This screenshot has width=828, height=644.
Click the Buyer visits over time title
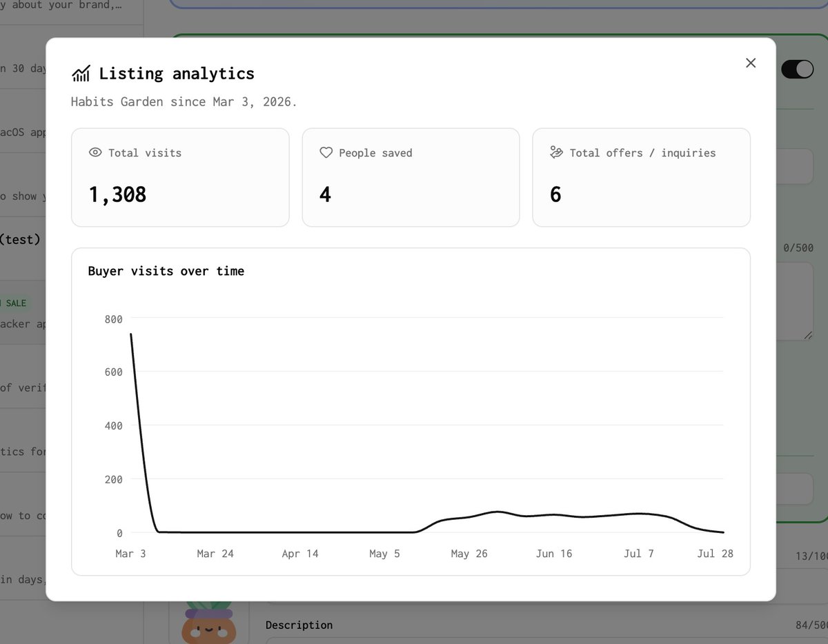pos(166,271)
